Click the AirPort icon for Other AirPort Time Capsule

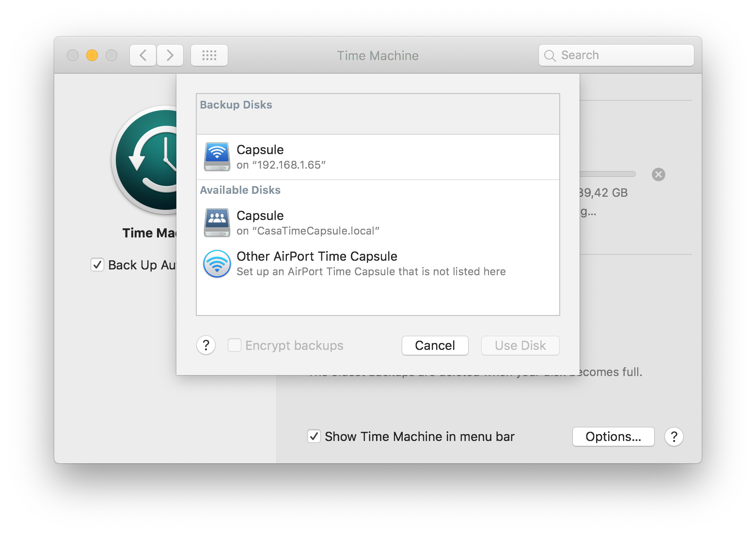(217, 264)
